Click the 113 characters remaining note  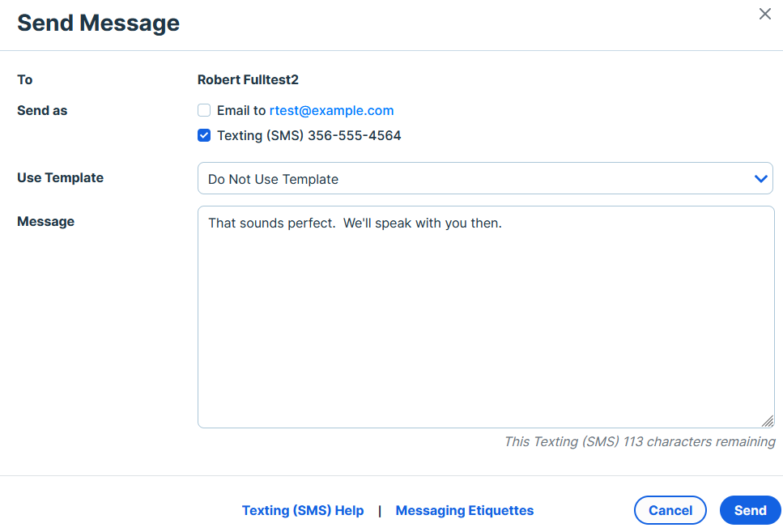pyautogui.click(x=640, y=441)
